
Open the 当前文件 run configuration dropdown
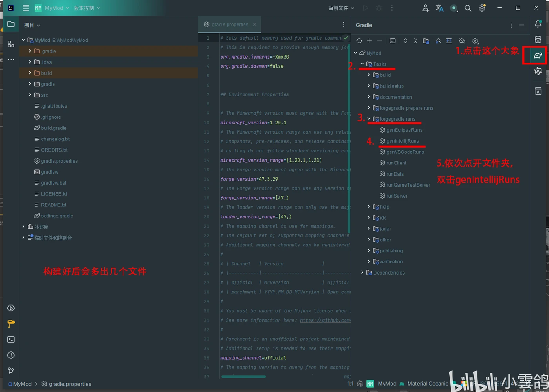point(341,8)
